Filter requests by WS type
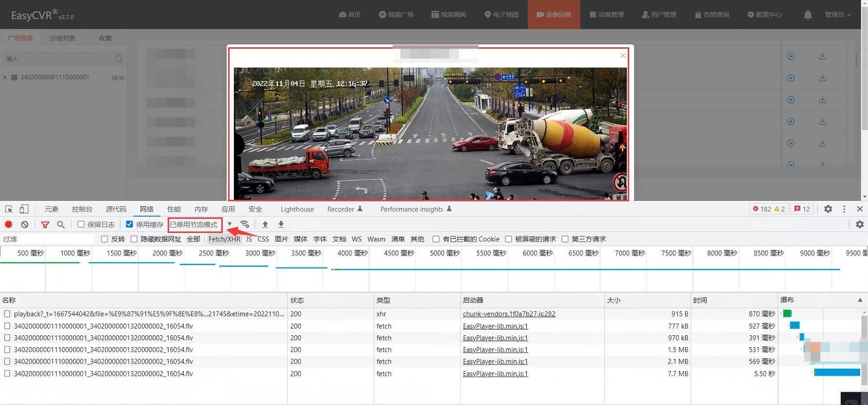 click(357, 239)
